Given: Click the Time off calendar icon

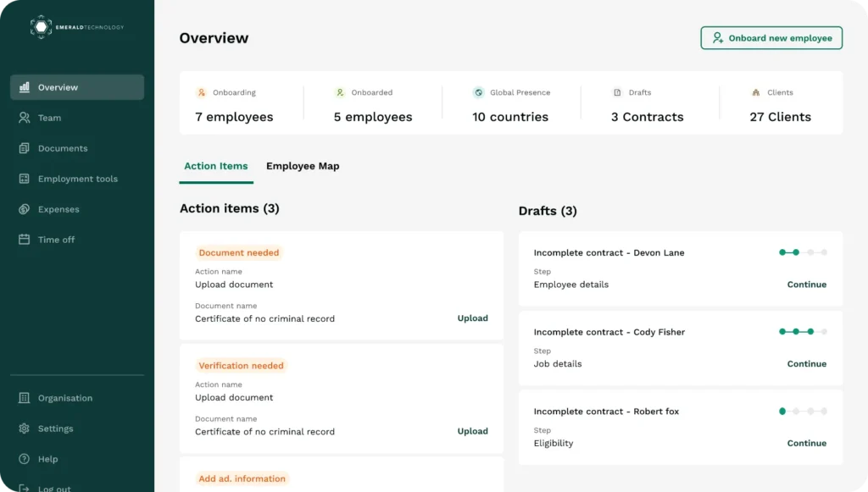Looking at the screenshot, I should [x=25, y=240].
